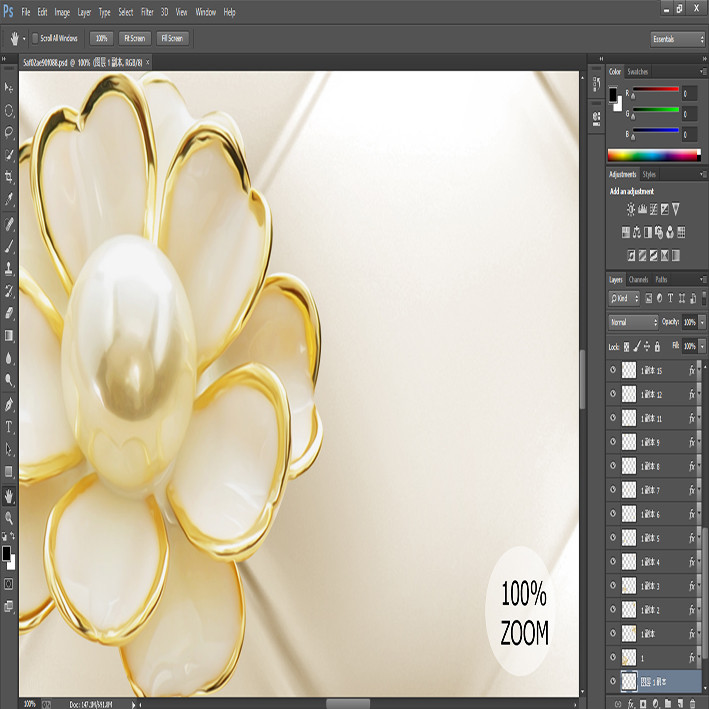The height and width of the screenshot is (709, 709).
Task: Open the collapsed History panel icon
Action: (596, 84)
